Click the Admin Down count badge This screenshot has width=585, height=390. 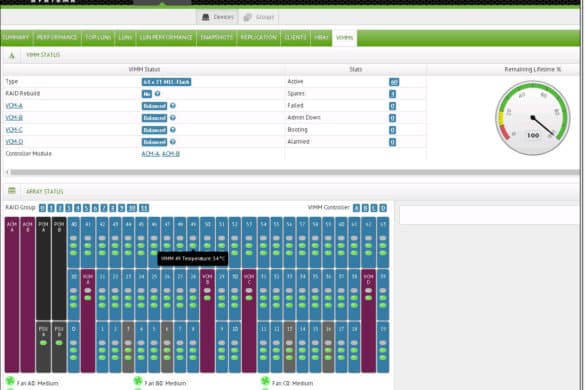click(392, 118)
